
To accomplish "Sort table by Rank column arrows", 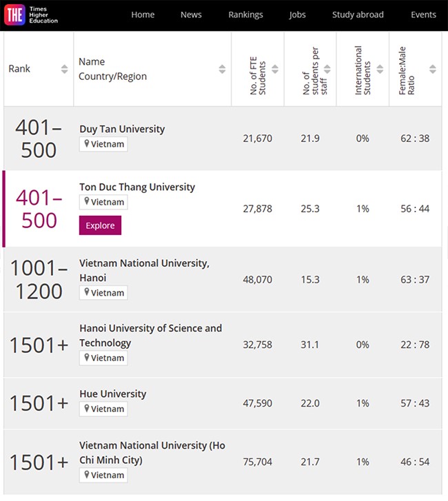I will point(65,69).
